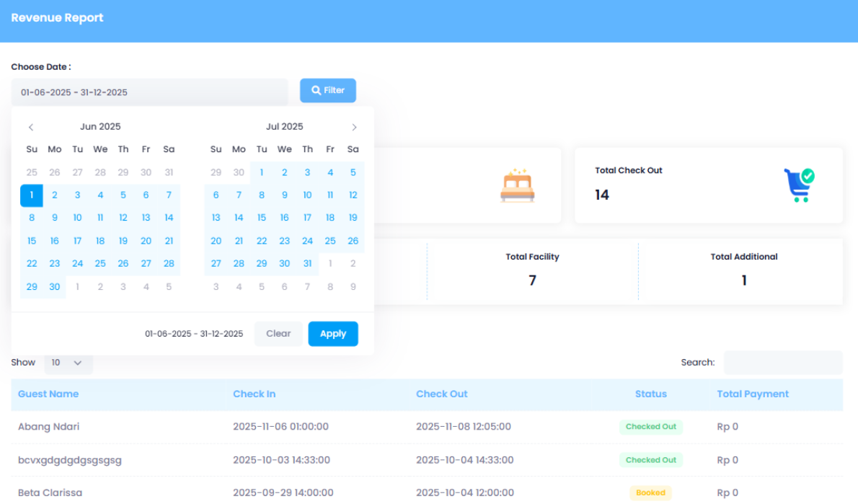Viewport: 858px width, 504px height.
Task: Click the Choose Date range input field
Action: click(149, 92)
